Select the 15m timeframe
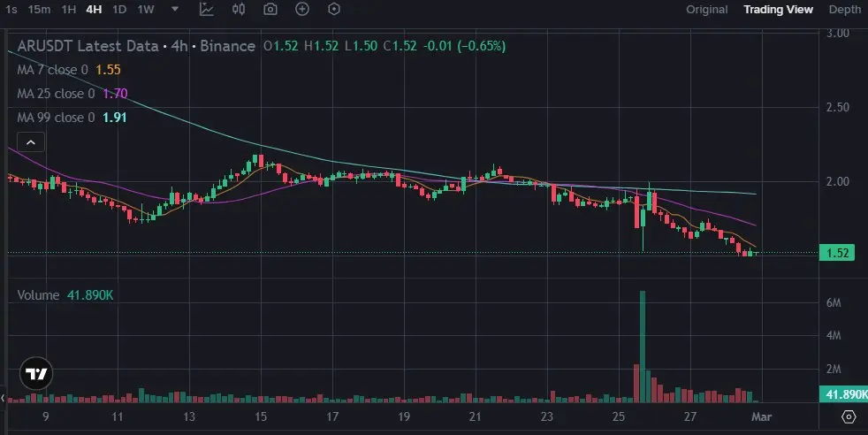Screen dimensions: 868x435 (39, 10)
